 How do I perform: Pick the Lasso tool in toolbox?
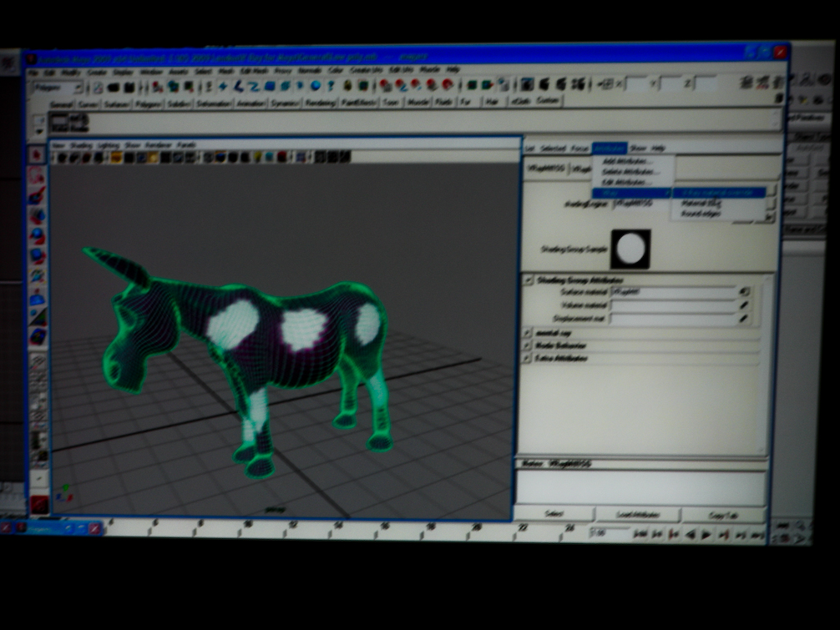coord(37,175)
